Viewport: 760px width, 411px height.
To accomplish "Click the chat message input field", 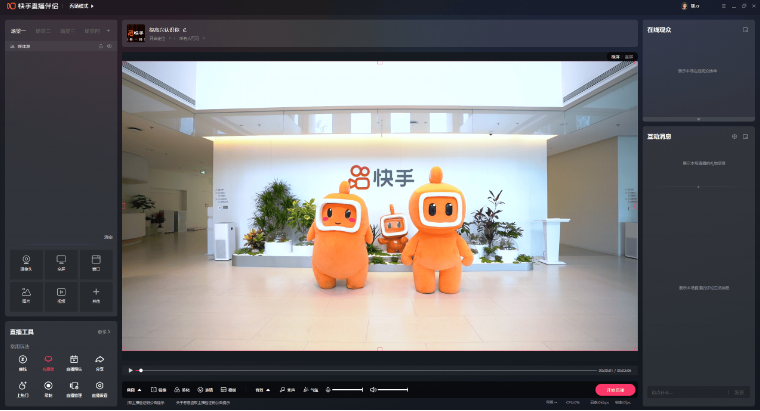I will coord(687,392).
